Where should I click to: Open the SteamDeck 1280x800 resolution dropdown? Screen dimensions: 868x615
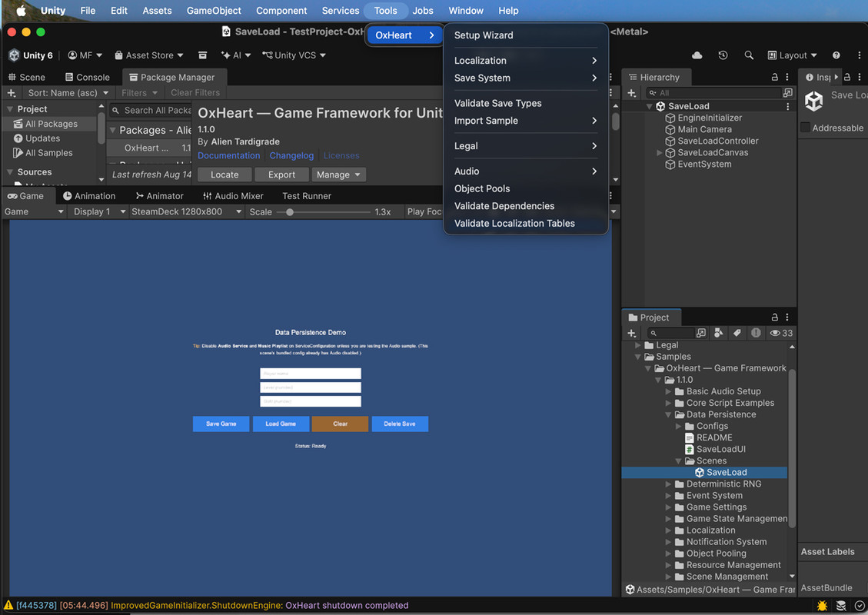pos(187,211)
